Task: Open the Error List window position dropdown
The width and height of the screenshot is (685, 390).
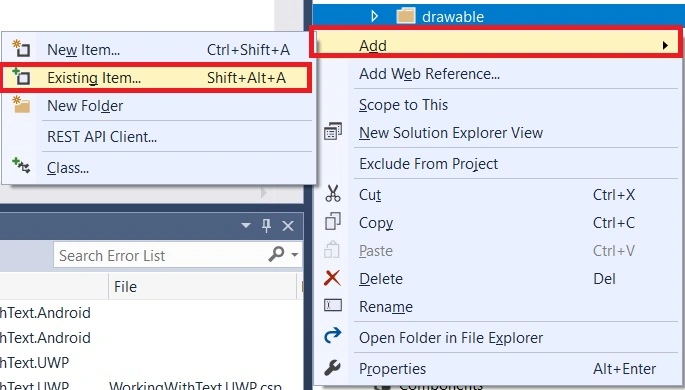Action: tap(246, 225)
